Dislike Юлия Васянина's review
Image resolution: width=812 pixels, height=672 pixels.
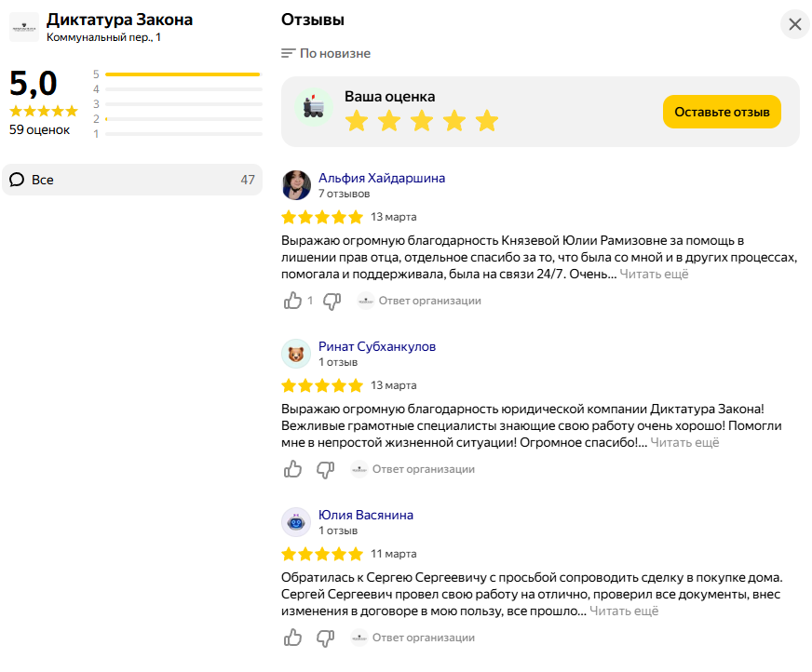point(326,638)
